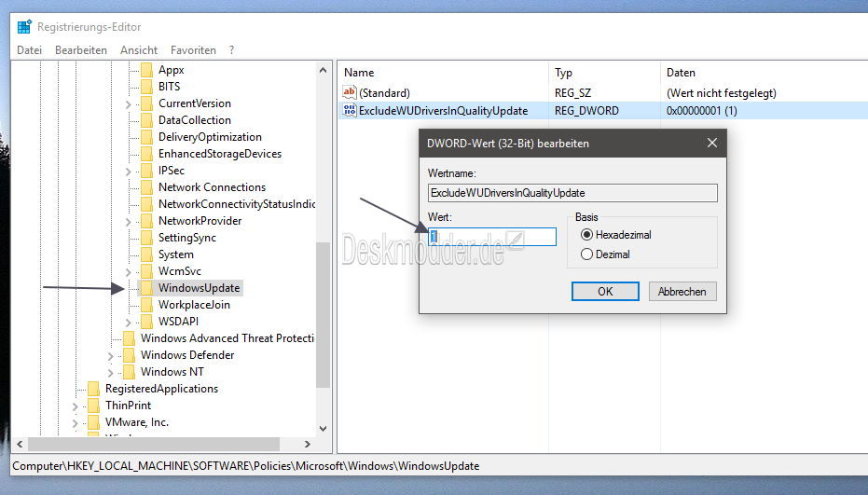This screenshot has width=868, height=495.
Task: Click the tree scroll down arrow
Action: point(323,429)
